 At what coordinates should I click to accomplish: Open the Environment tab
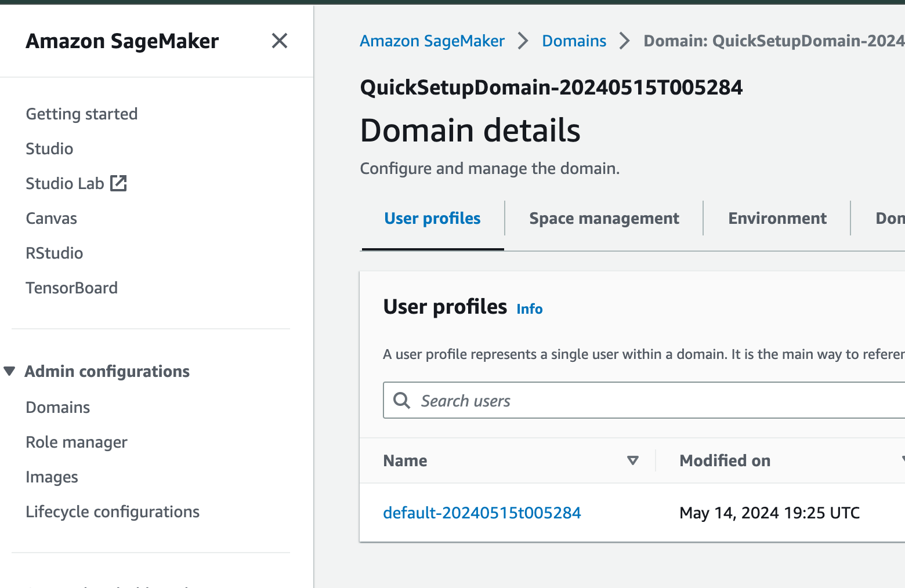[x=777, y=219]
